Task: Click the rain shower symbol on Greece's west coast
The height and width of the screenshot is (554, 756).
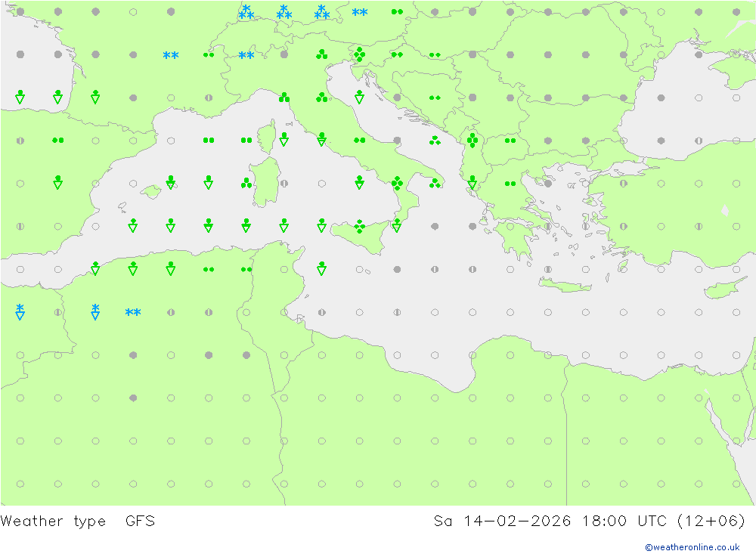Action: [x=473, y=183]
